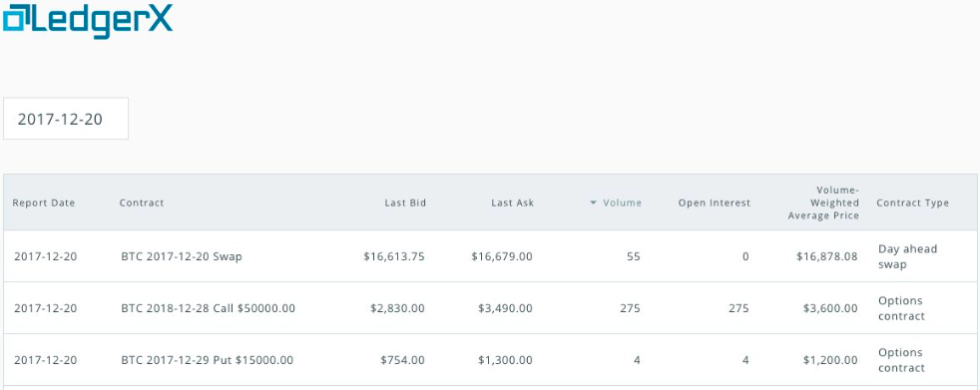The image size is (980, 390).
Task: Sort by Last Ask column header
Action: 513,202
